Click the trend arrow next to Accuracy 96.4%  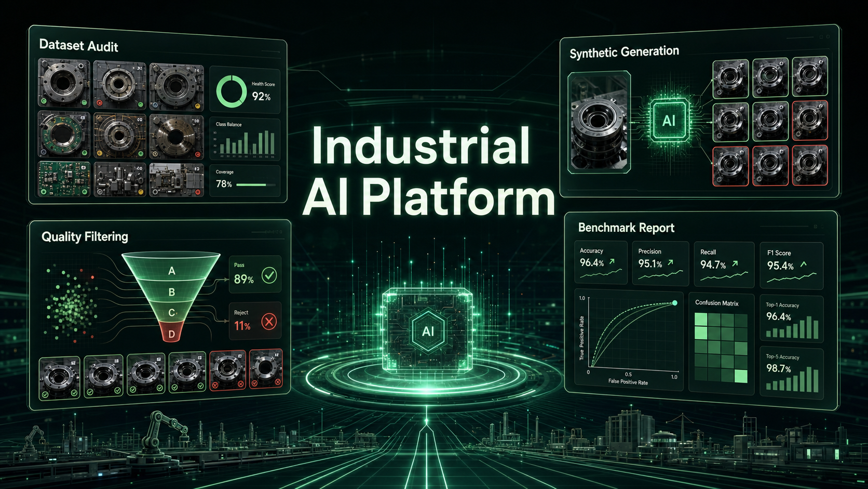point(612,261)
